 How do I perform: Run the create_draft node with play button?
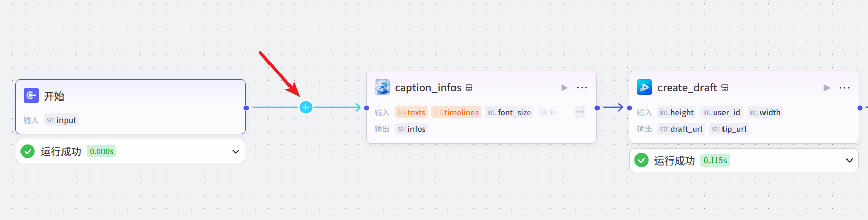(x=826, y=88)
